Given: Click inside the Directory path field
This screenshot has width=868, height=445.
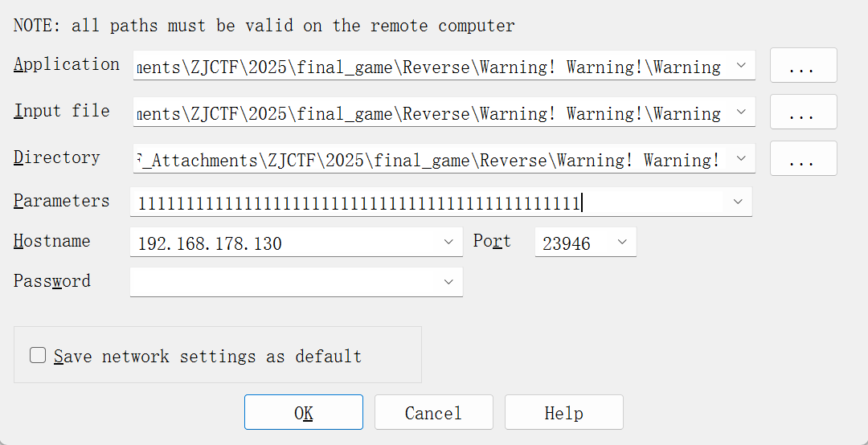Looking at the screenshot, I should pyautogui.click(x=430, y=160).
